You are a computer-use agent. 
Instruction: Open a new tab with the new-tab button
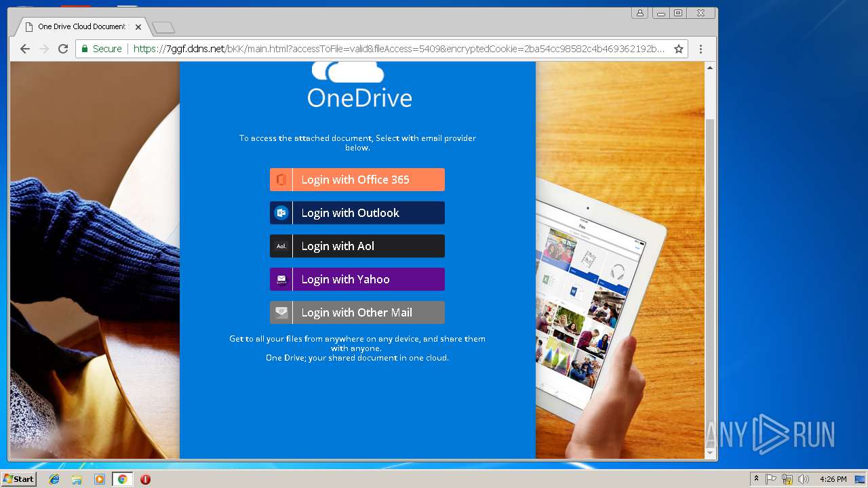tap(163, 27)
